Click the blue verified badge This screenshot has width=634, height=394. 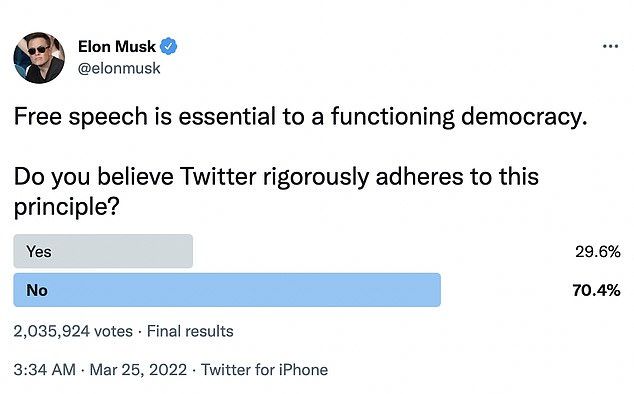tap(169, 47)
